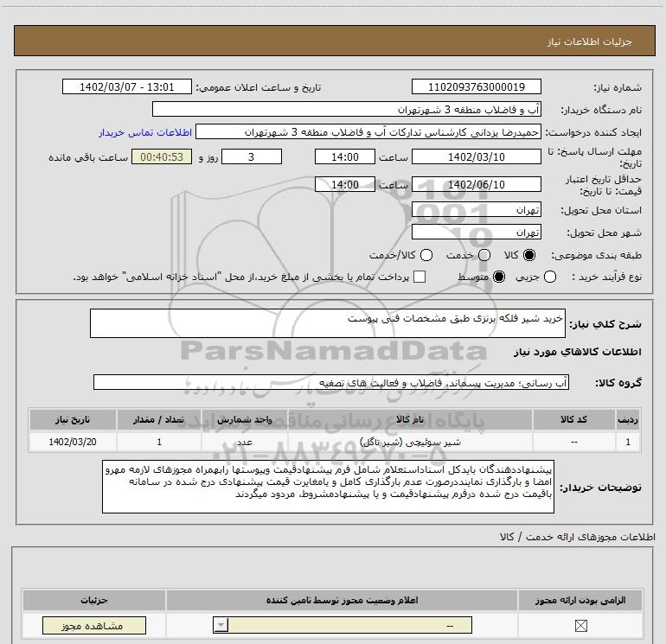This screenshot has height=644, width=666.
Task: Click the تعداد / مقدار column header
Action: pos(159,419)
